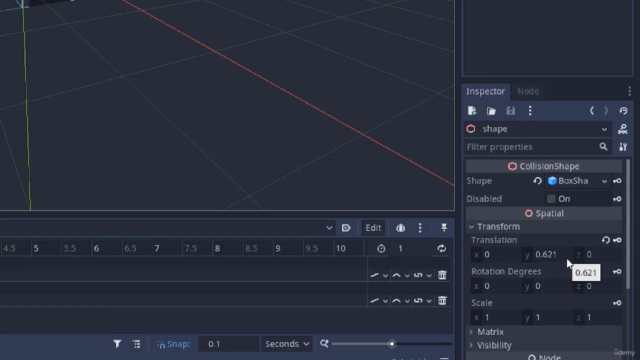
Task: Open the shape object selector dropdown
Action: (538, 129)
